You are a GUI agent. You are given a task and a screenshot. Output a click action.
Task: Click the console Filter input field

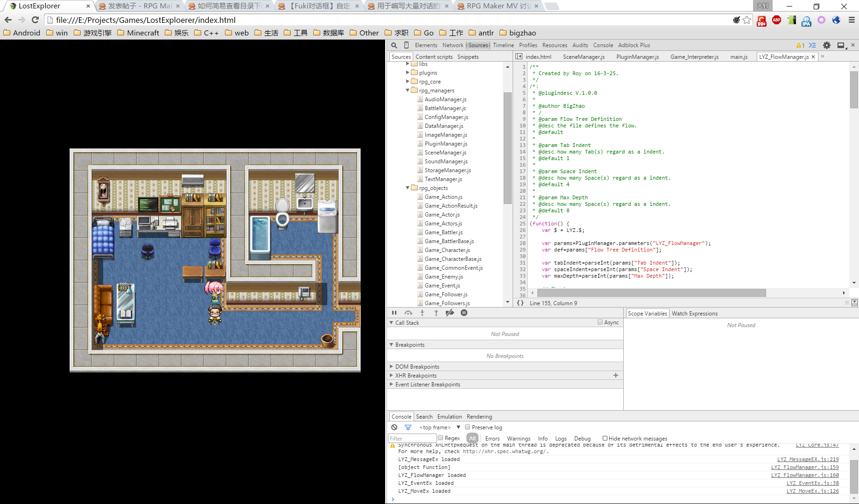(x=412, y=438)
